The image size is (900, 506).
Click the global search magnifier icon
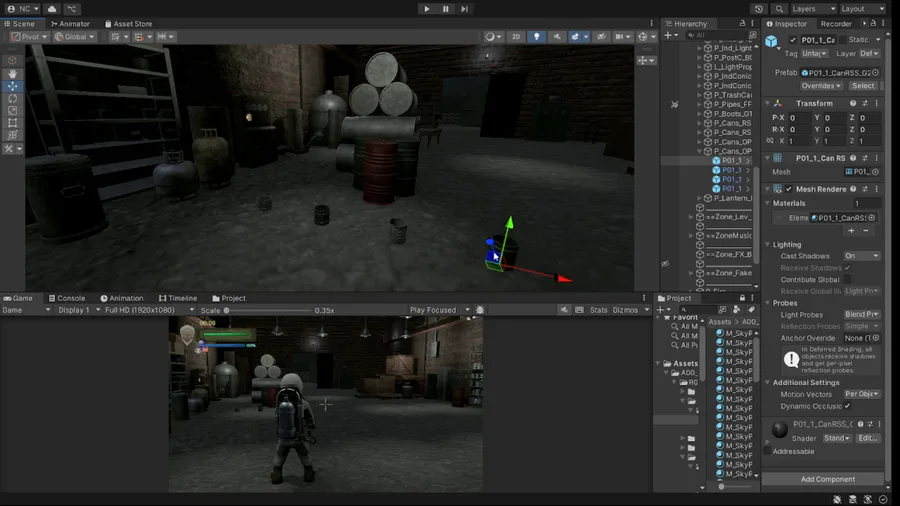tap(779, 9)
